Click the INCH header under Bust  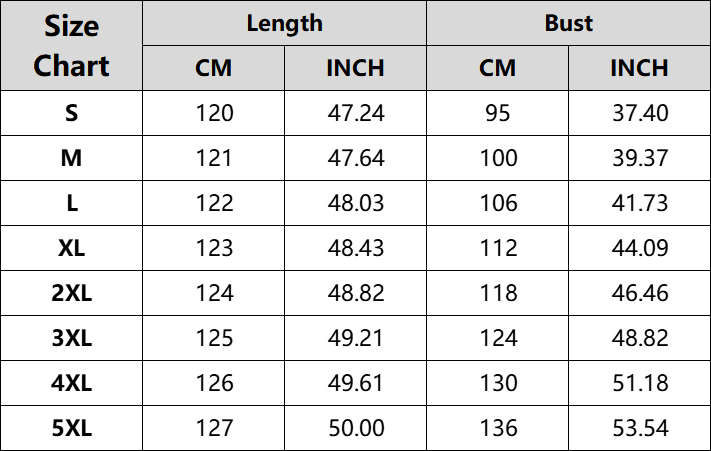point(639,68)
